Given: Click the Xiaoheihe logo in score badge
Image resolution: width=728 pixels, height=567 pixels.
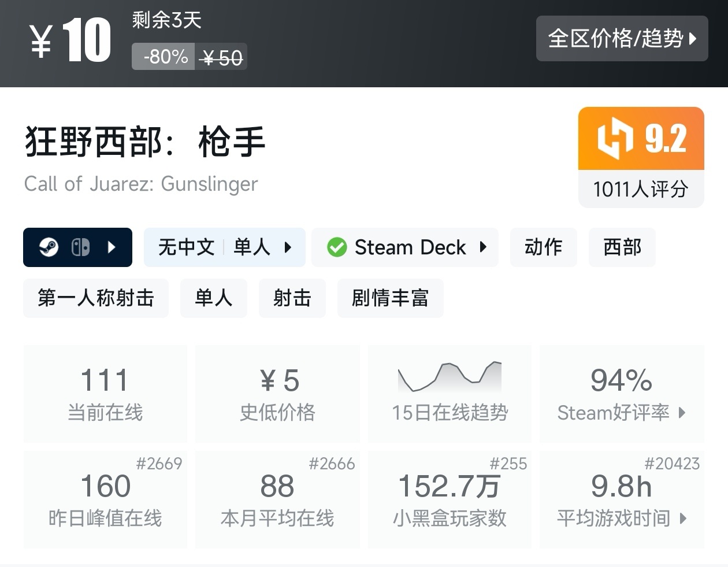Looking at the screenshot, I should pyautogui.click(x=615, y=138).
